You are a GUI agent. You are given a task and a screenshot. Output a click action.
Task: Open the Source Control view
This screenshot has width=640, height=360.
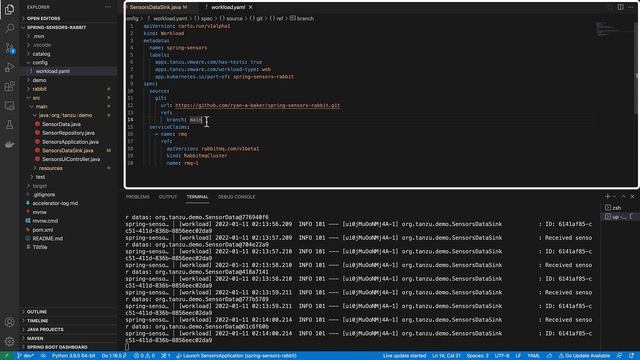coord(9,48)
